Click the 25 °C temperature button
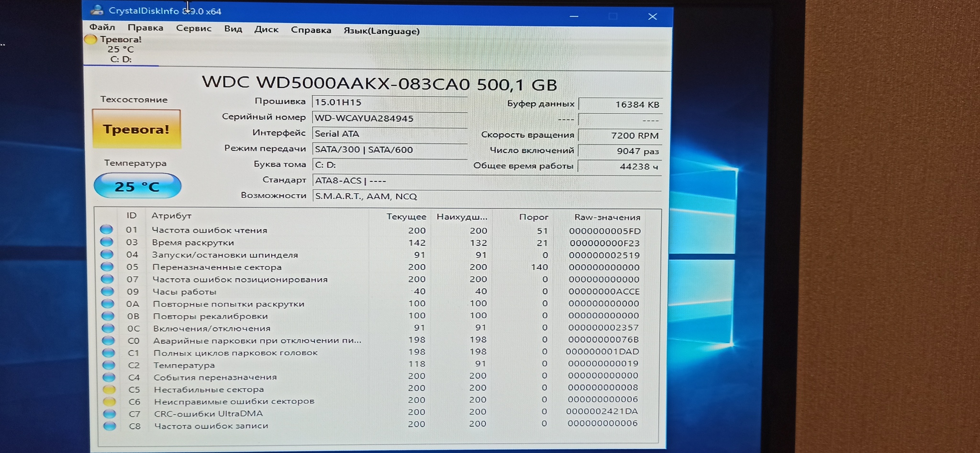 137,186
